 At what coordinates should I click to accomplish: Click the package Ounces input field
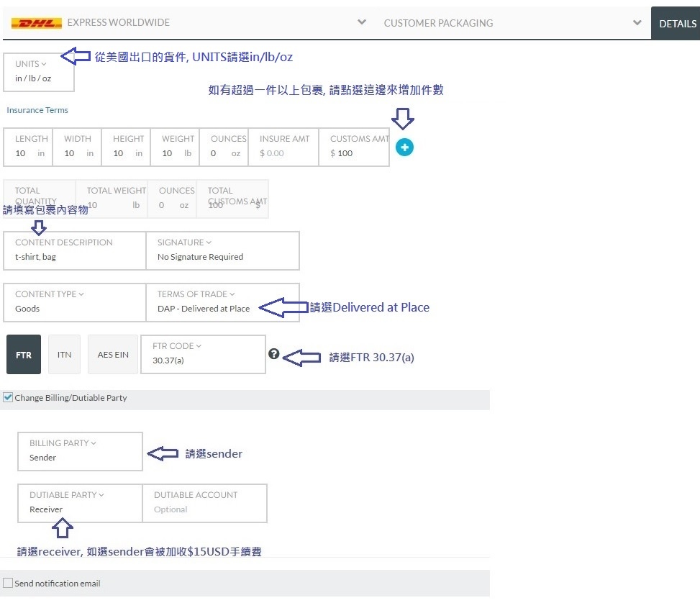224,148
